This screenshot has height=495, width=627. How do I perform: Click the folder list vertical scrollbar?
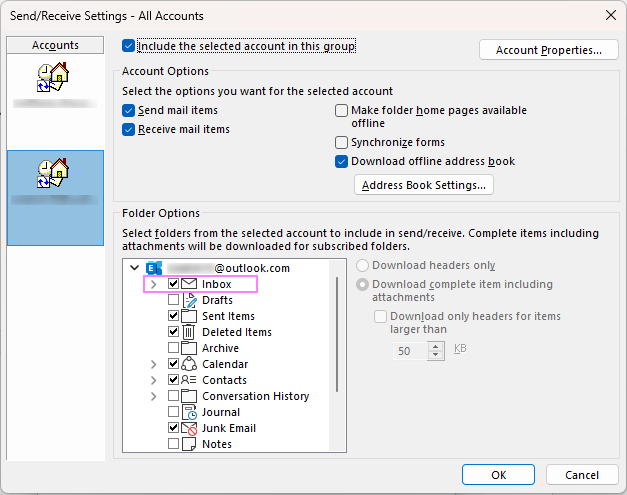click(x=337, y=334)
